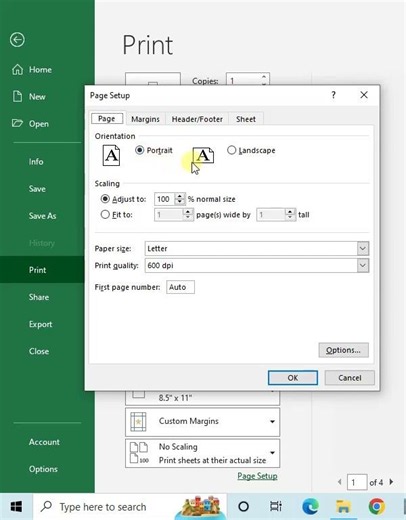Choose Close in the backstage menu
406x520 pixels.
point(39,351)
